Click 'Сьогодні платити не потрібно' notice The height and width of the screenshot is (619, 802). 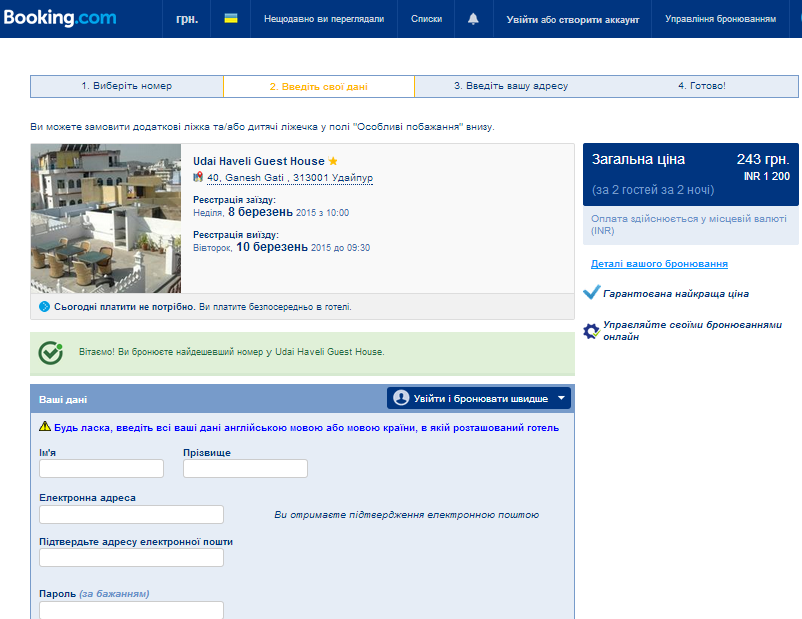[124, 307]
